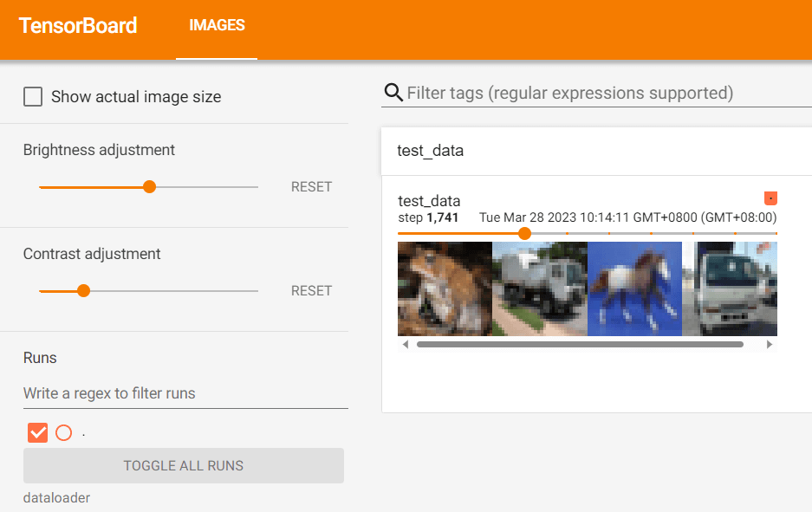Image resolution: width=812 pixels, height=512 pixels.
Task: Focus the Write a regex to filter runs field
Action: (185, 393)
